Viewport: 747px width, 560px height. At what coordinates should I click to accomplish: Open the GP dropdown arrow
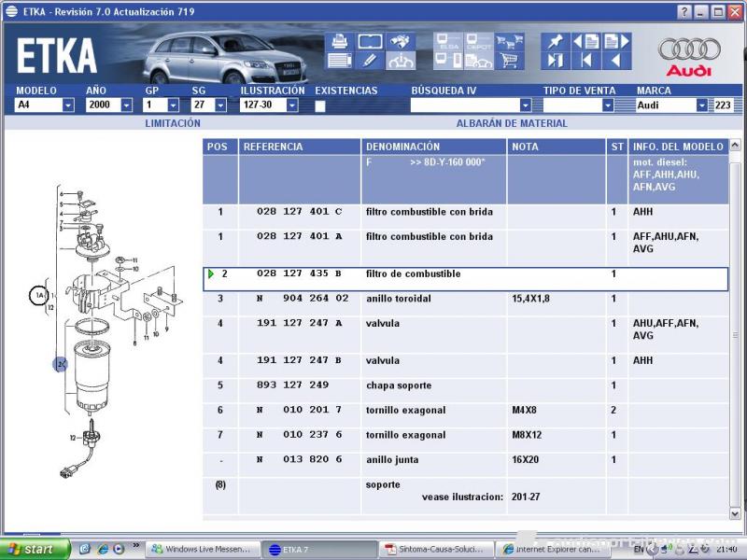tap(174, 105)
